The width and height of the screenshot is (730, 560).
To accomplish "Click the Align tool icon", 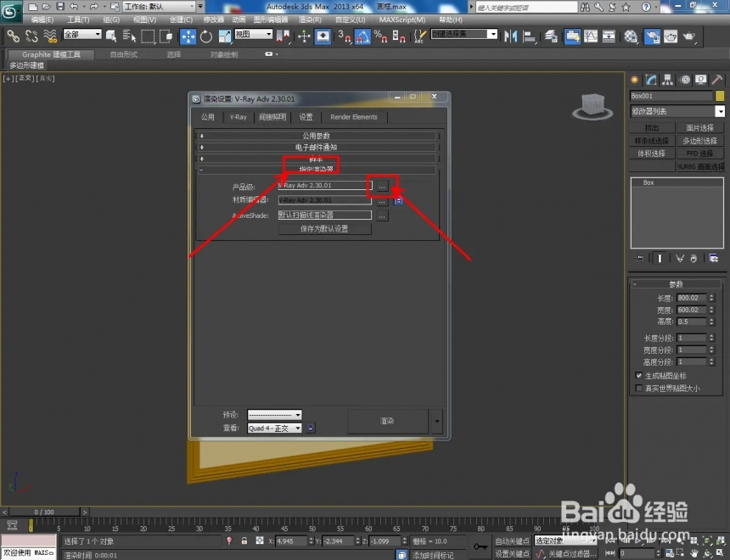I will [529, 36].
